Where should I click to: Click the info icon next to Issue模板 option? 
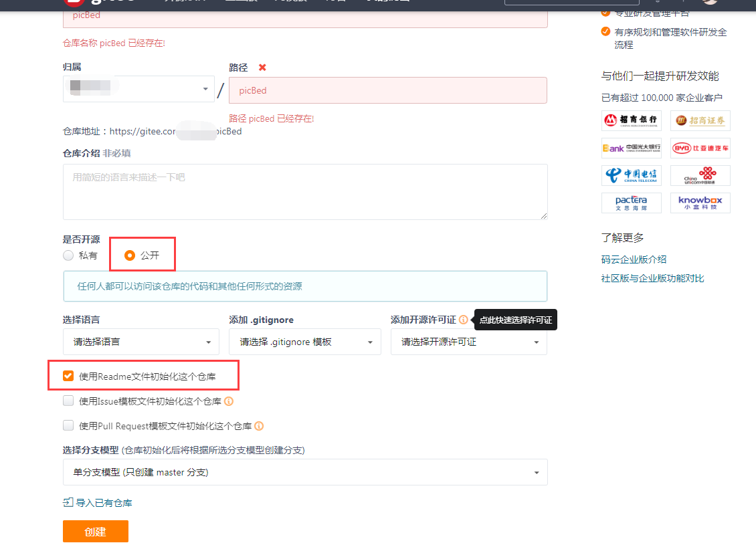pos(229,401)
